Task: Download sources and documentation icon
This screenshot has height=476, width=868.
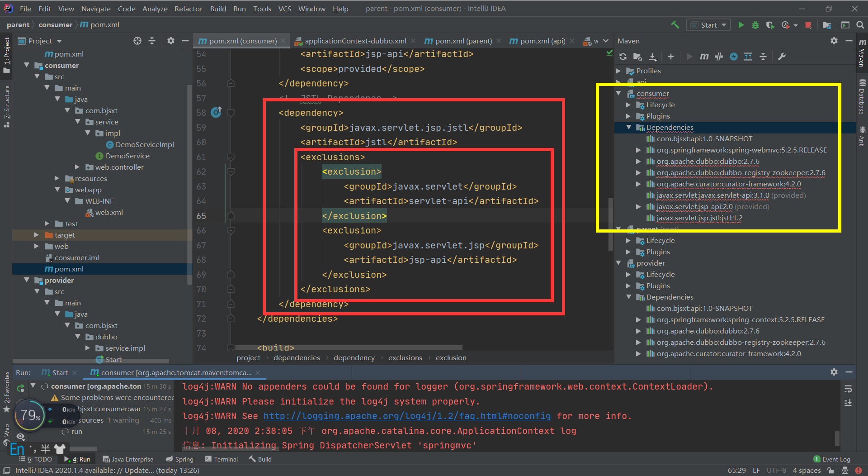Action: (x=652, y=57)
